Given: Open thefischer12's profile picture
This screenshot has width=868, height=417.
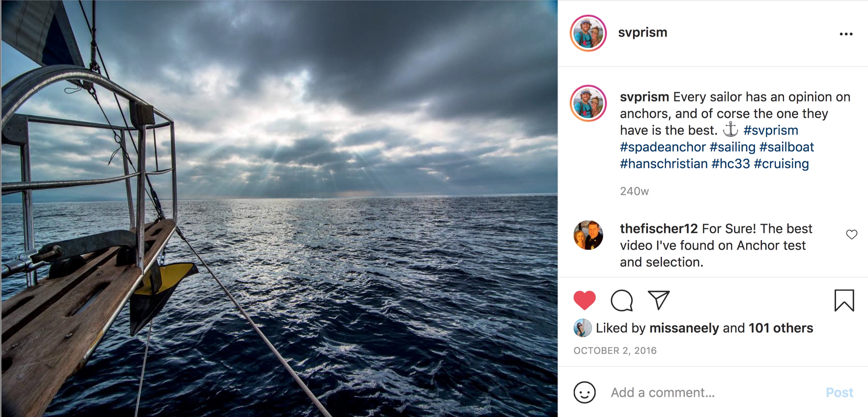Looking at the screenshot, I should pyautogui.click(x=588, y=235).
